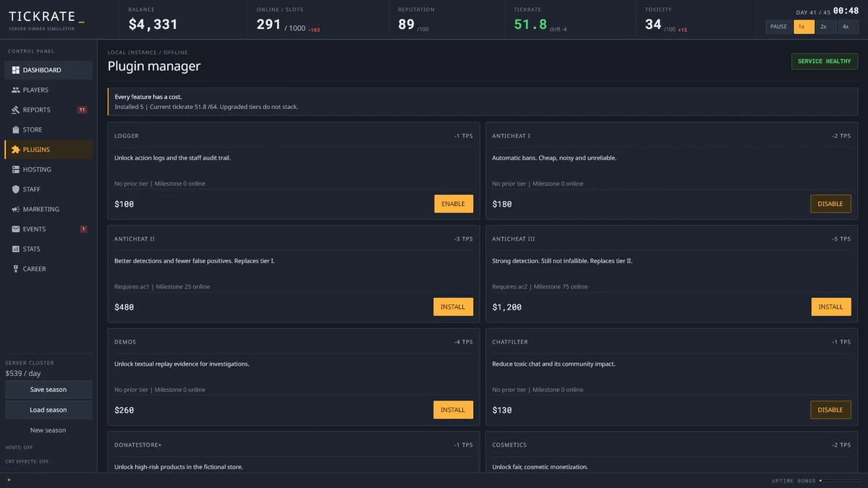The width and height of the screenshot is (868, 488).
Task: Click the Plugins puzzle piece icon
Action: coord(16,150)
